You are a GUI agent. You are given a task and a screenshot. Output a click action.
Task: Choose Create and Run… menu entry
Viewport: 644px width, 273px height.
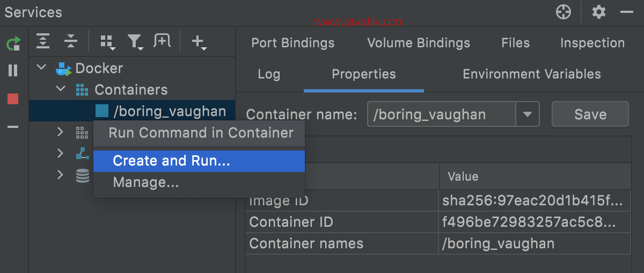coord(171,161)
